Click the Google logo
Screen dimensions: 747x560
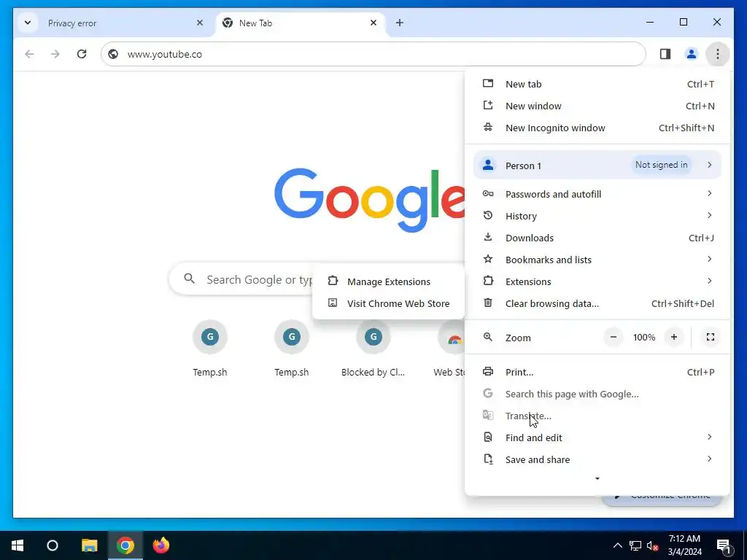pyautogui.click(x=370, y=200)
